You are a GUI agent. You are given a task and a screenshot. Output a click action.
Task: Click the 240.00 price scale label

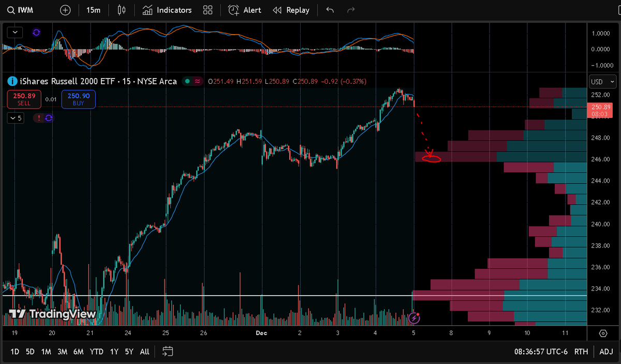click(601, 224)
